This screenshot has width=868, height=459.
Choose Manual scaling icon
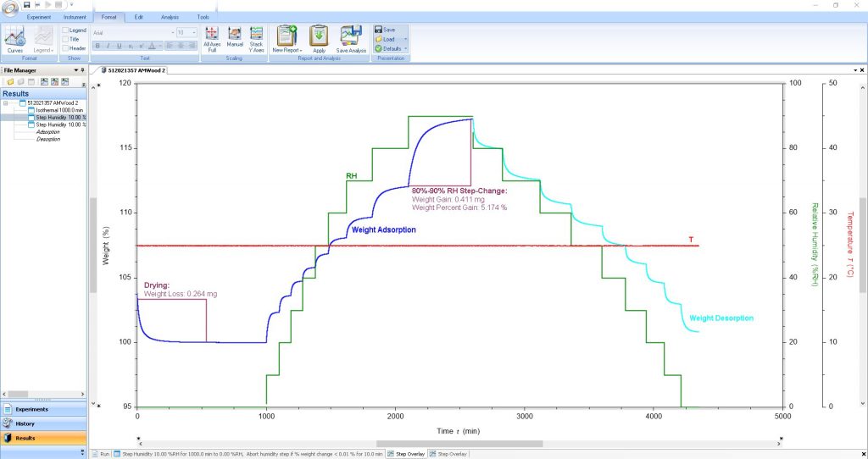[x=235, y=38]
